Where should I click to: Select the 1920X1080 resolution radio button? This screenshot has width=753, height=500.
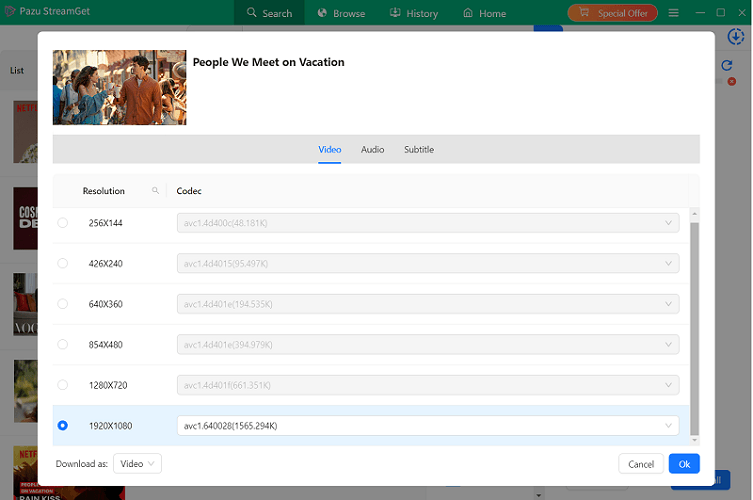62,426
